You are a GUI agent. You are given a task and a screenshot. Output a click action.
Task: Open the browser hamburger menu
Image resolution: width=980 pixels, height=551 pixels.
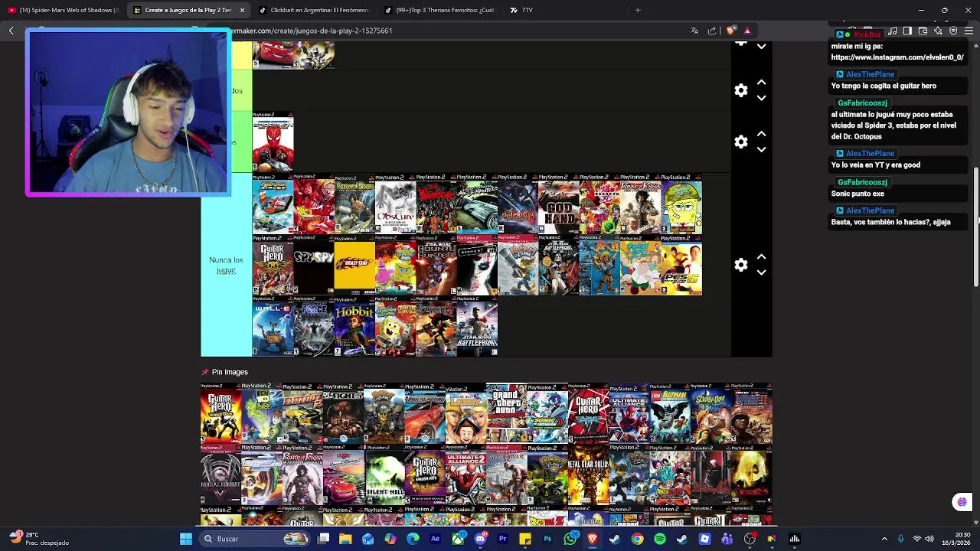coord(969,31)
